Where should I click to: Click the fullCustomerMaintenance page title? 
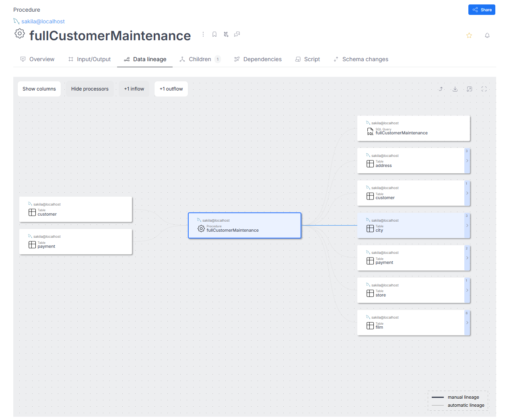[110, 36]
